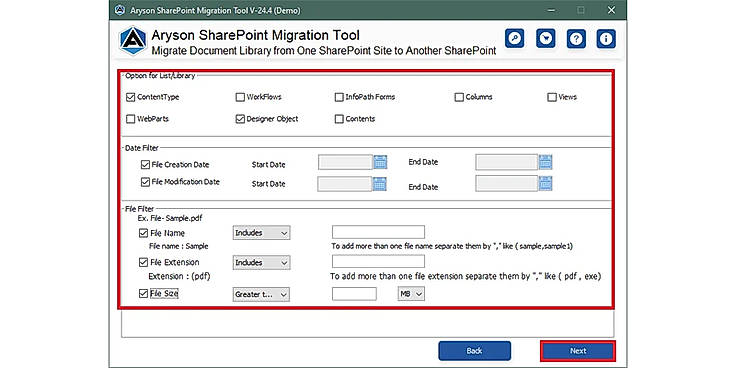Uncheck the Designer Object checkbox

[240, 119]
